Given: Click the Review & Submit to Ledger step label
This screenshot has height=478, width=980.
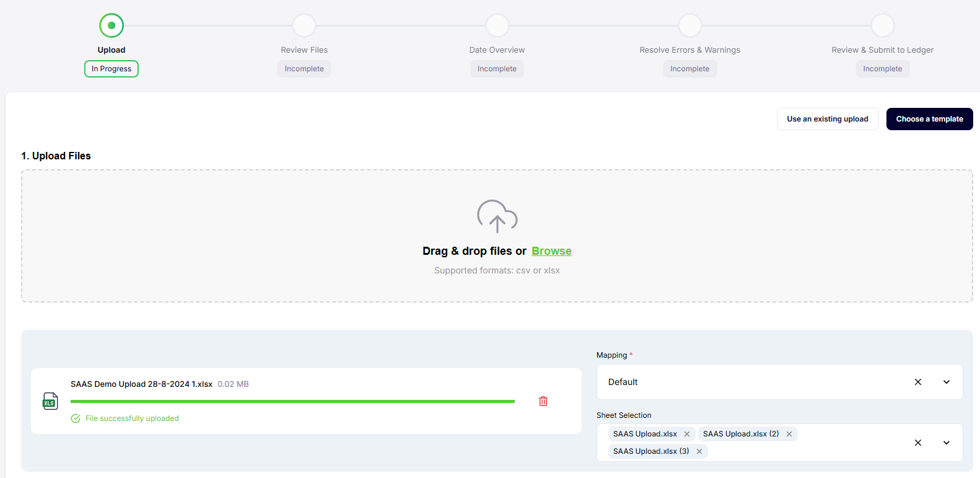Looking at the screenshot, I should click(883, 50).
